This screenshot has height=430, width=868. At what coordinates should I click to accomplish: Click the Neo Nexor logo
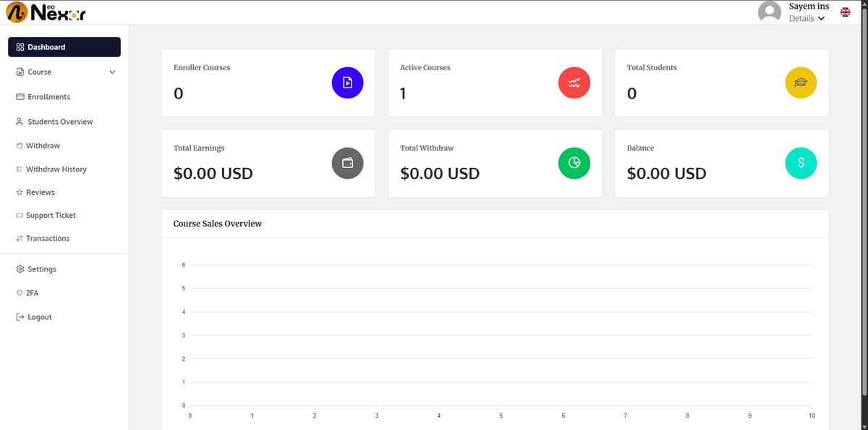(x=45, y=12)
